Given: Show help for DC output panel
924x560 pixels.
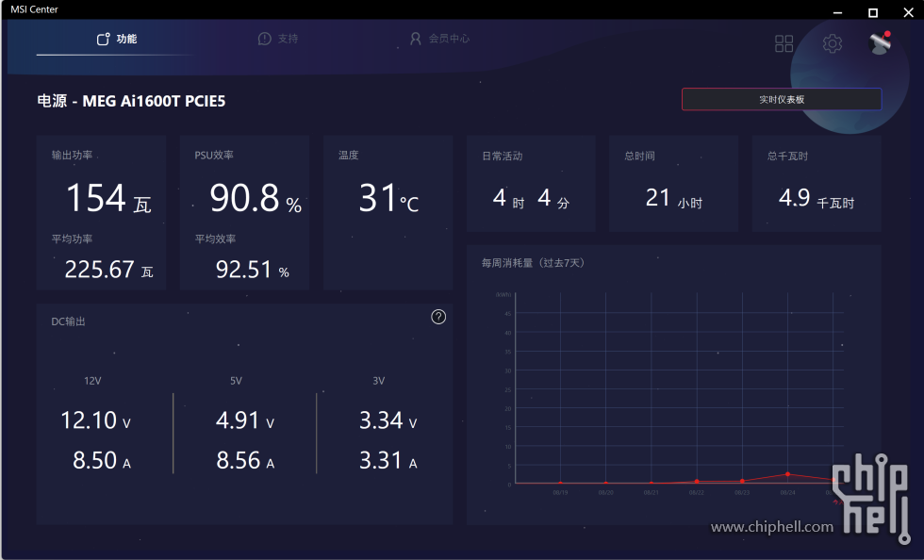Looking at the screenshot, I should (438, 317).
